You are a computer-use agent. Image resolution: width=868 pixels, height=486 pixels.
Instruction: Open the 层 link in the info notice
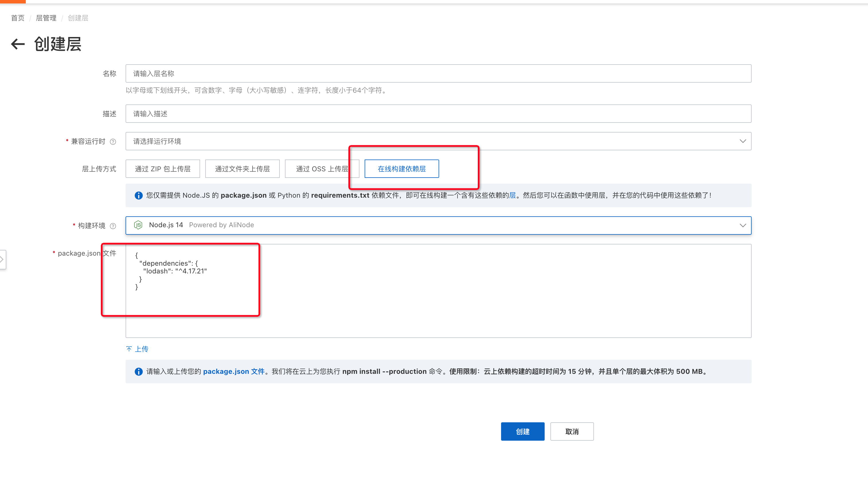click(x=512, y=195)
